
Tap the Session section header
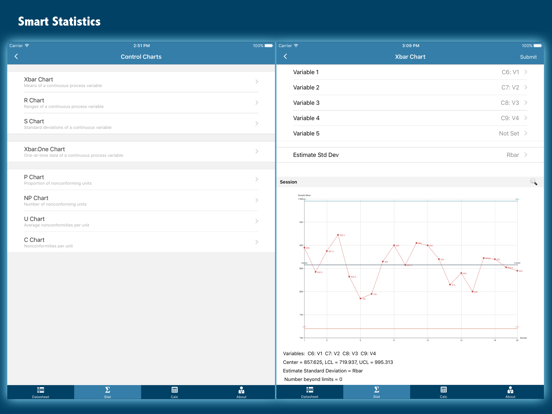tap(410, 182)
